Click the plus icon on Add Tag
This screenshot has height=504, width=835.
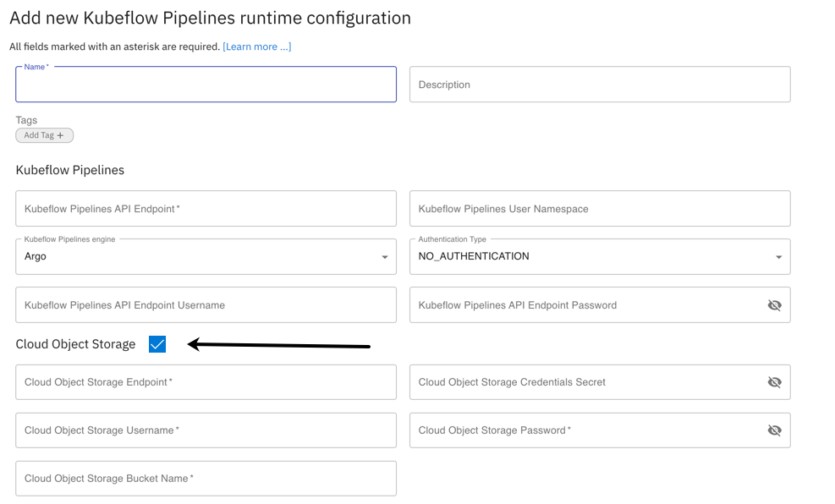coord(60,135)
